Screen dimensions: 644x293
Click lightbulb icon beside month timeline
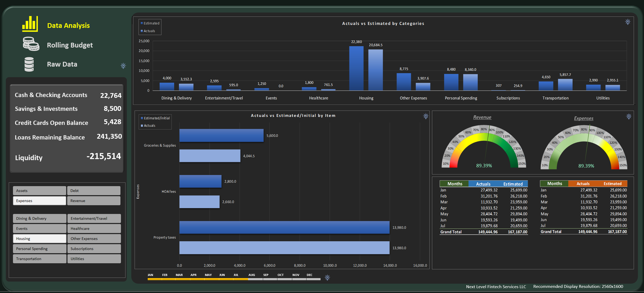point(327,278)
